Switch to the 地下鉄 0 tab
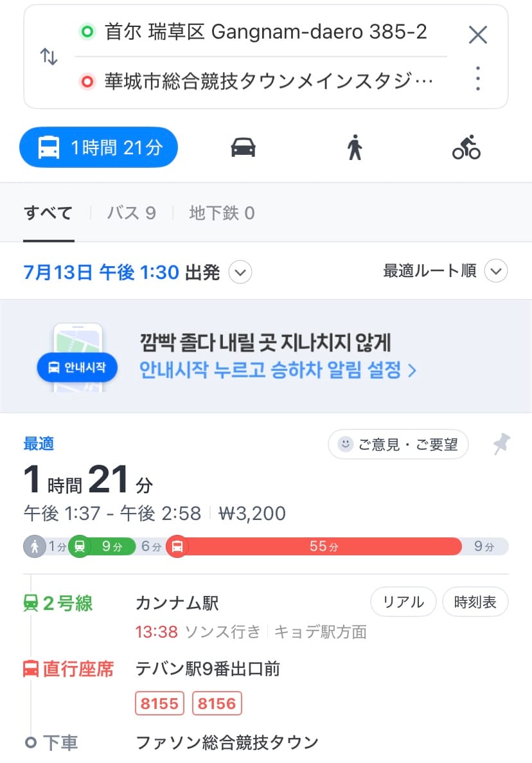The image size is (532, 763). click(222, 213)
